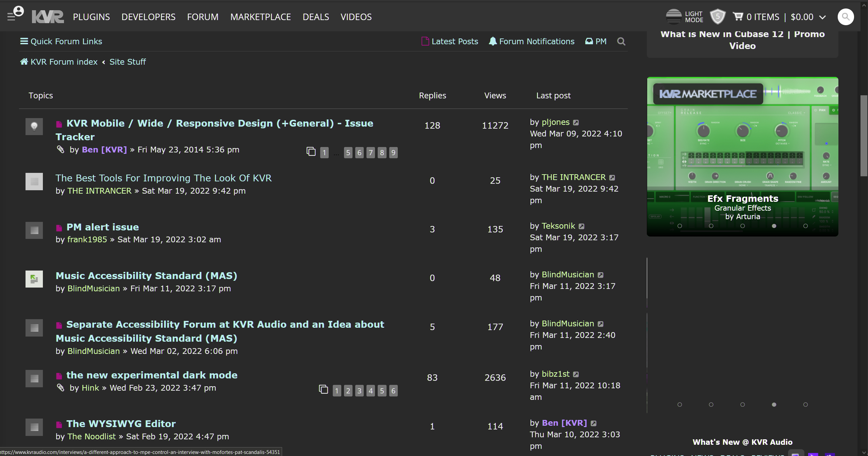
Task: Expand Quick Forum Links
Action: coord(61,41)
